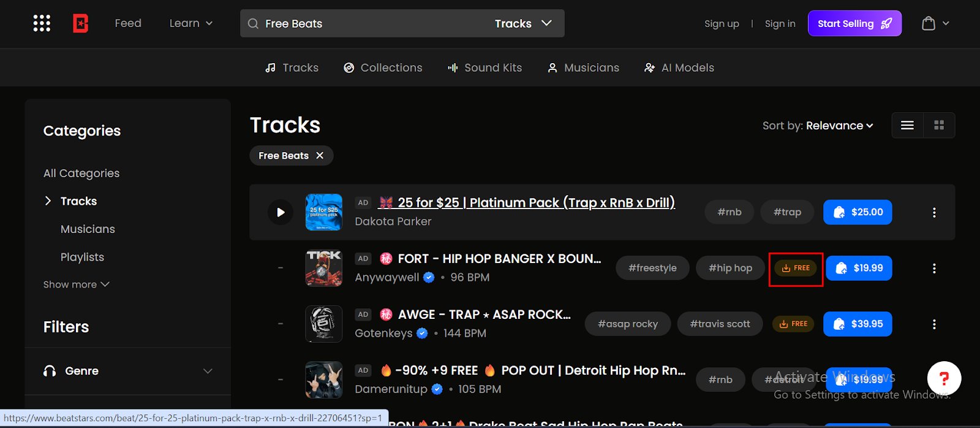The height and width of the screenshot is (428, 980).
Task: Open the red question mark help button
Action: click(944, 378)
